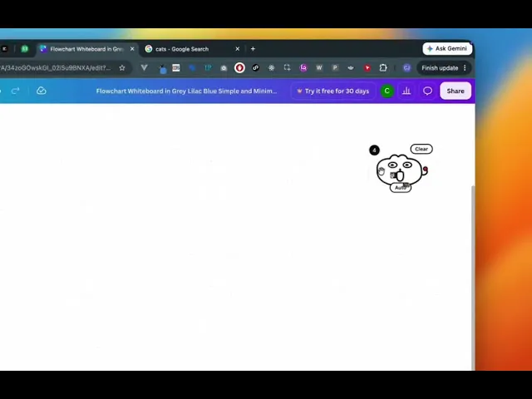This screenshot has width=532, height=399.
Task: Click the Ask Gemini button
Action: pos(447,48)
